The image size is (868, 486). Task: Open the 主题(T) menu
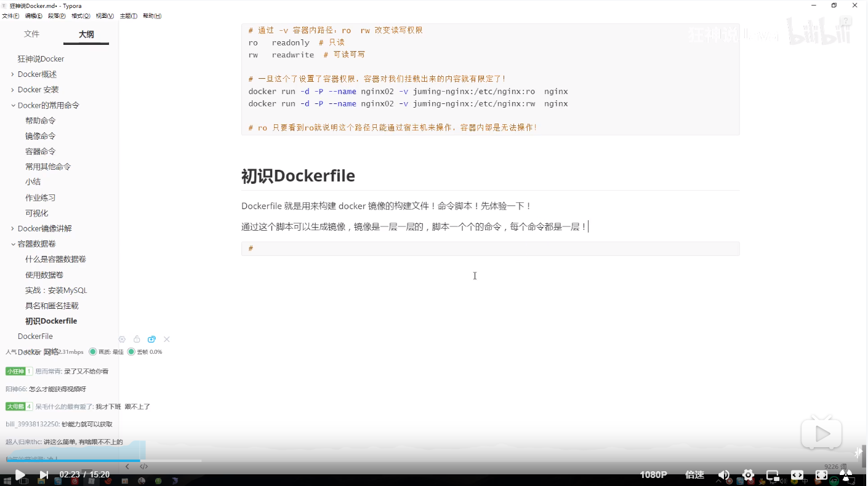point(128,16)
